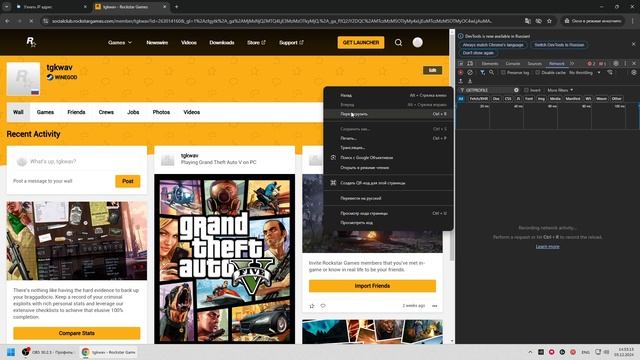Screen dimensions: 640x360
Task: Open a new browser tab
Action: [x=176, y=7]
